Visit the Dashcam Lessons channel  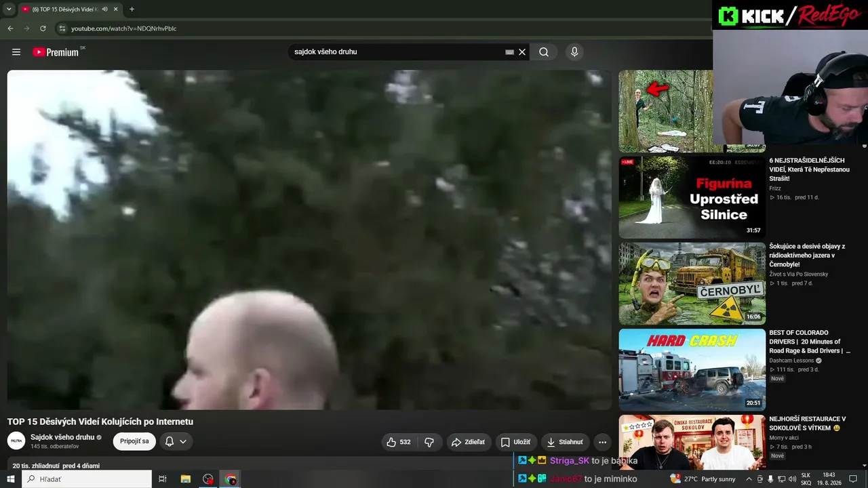point(791,361)
